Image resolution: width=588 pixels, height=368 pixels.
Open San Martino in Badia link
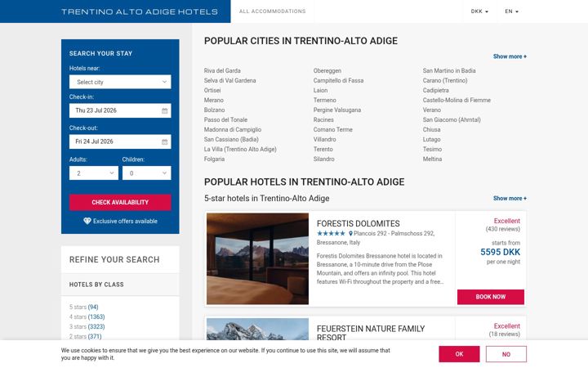(x=449, y=70)
